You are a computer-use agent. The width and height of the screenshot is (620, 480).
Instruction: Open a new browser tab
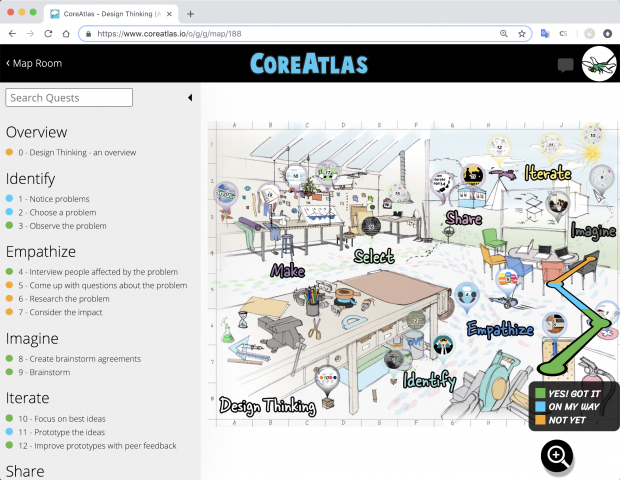tap(191, 13)
